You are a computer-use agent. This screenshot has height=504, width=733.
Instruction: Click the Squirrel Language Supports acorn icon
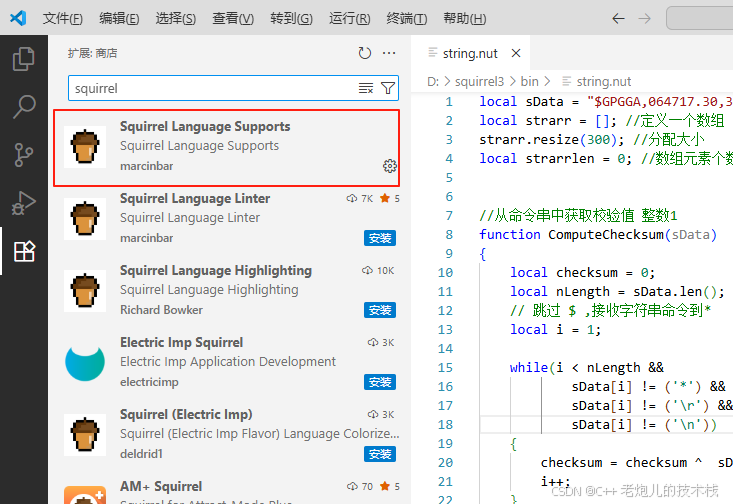[x=85, y=147]
